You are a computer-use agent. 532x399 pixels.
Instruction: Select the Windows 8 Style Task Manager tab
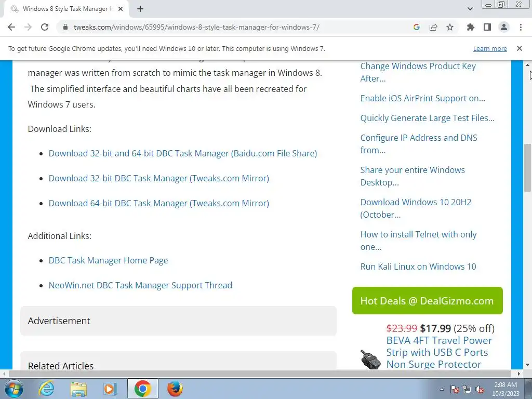tap(66, 9)
